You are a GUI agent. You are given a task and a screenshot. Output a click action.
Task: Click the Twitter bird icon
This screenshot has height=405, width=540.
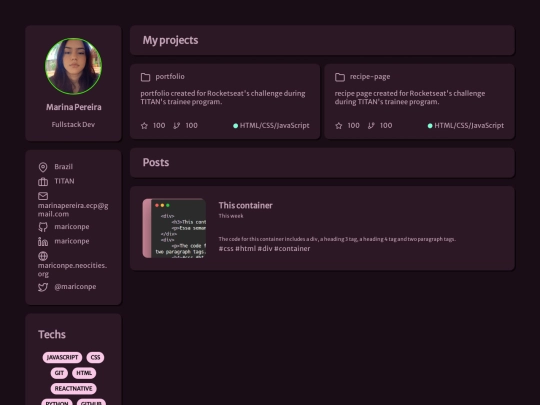(x=43, y=287)
